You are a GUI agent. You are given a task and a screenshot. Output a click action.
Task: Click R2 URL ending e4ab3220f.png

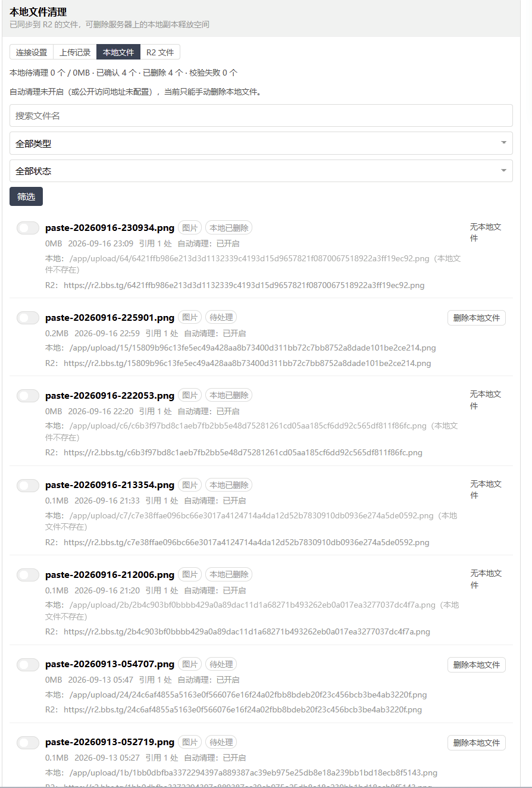pyautogui.click(x=243, y=710)
